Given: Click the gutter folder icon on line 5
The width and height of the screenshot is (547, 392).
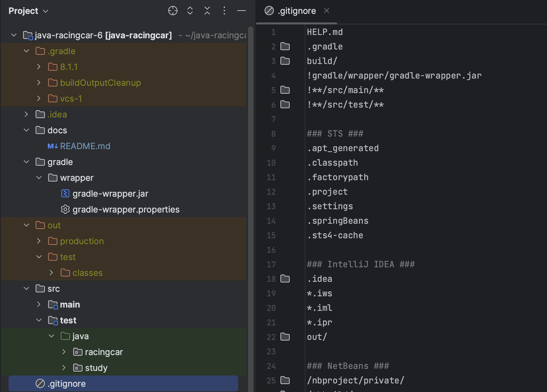Looking at the screenshot, I should click(x=285, y=90).
